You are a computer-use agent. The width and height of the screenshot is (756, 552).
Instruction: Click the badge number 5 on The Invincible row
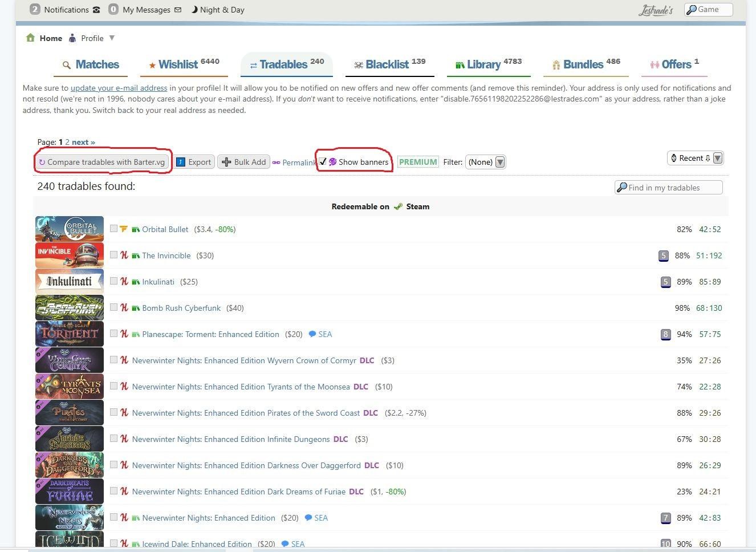click(x=663, y=255)
